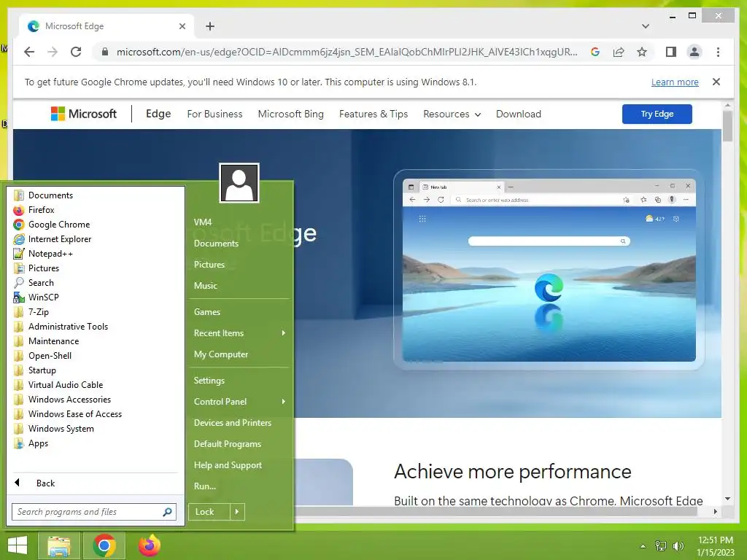Click the share page icon in address bar

(x=619, y=52)
